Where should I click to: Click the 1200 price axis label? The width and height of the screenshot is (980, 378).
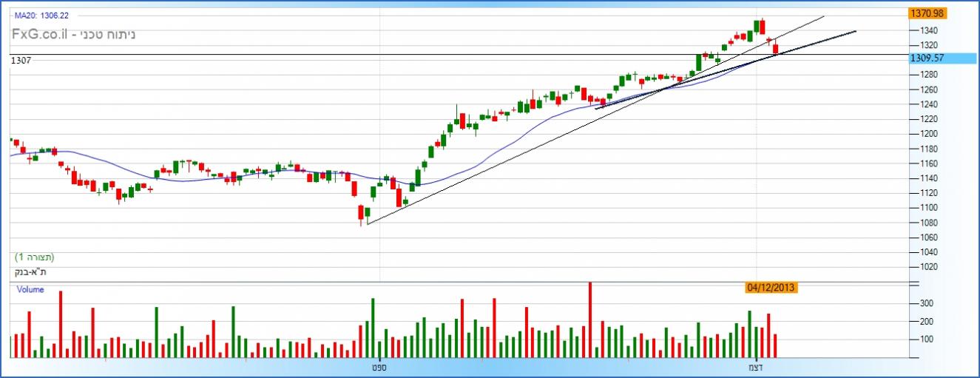coord(930,134)
